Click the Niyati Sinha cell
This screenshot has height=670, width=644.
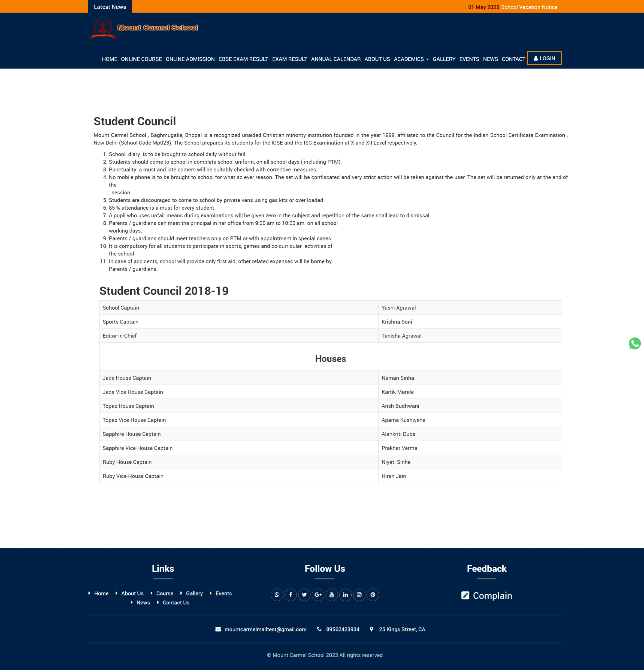[x=470, y=462]
